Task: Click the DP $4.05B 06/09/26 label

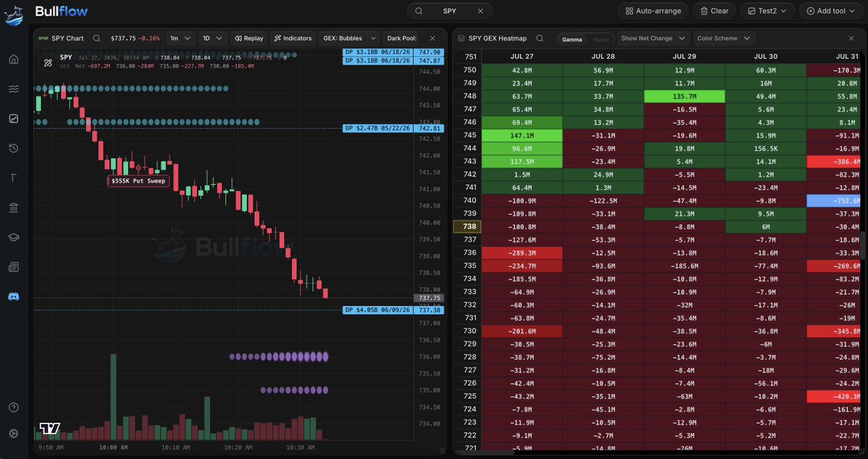Action: click(x=378, y=310)
